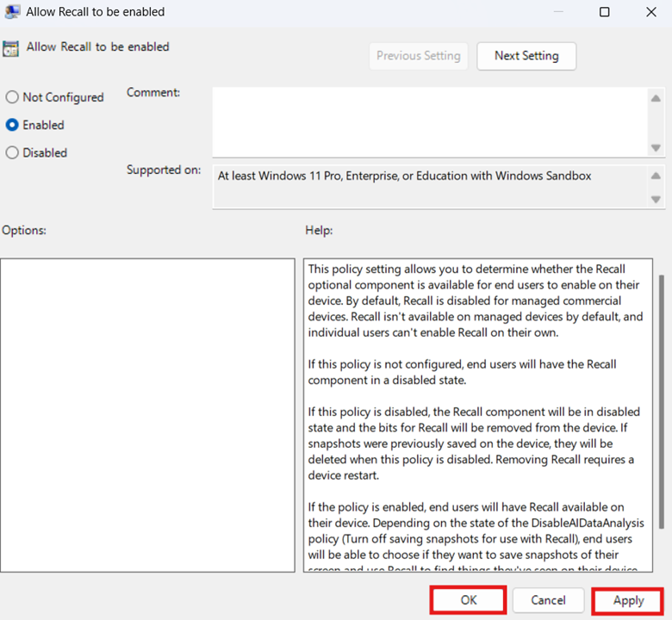Click the policy icon in the title bar
The width and height of the screenshot is (672, 620).
tap(12, 12)
